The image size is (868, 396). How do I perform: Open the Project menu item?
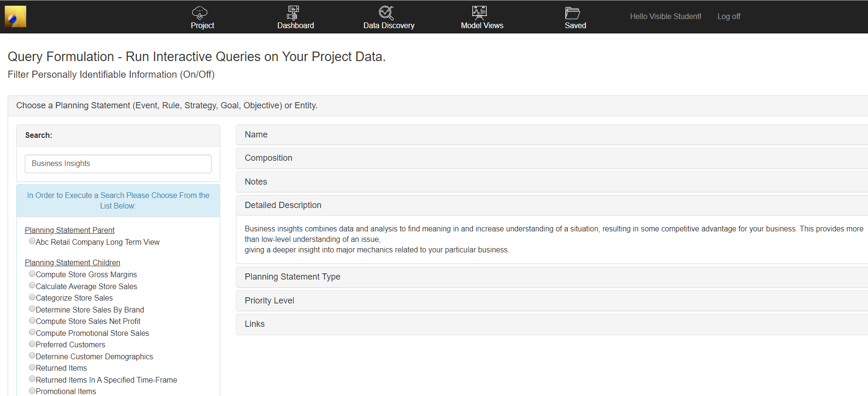[x=203, y=26]
